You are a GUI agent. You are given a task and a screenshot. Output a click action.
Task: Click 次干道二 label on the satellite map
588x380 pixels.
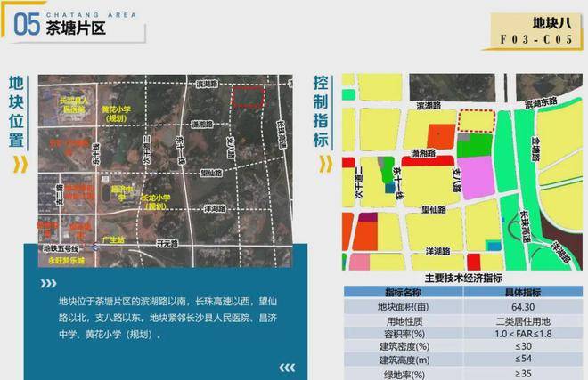(x=147, y=150)
